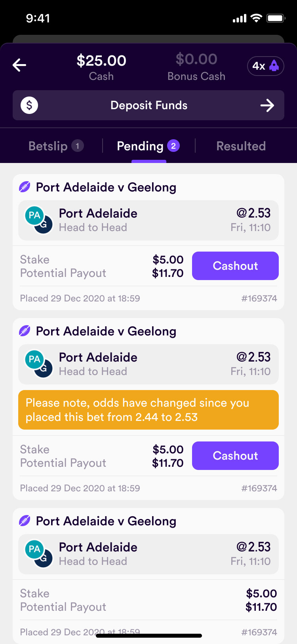
Task: Tap football icon on first bet card
Action: (25, 187)
